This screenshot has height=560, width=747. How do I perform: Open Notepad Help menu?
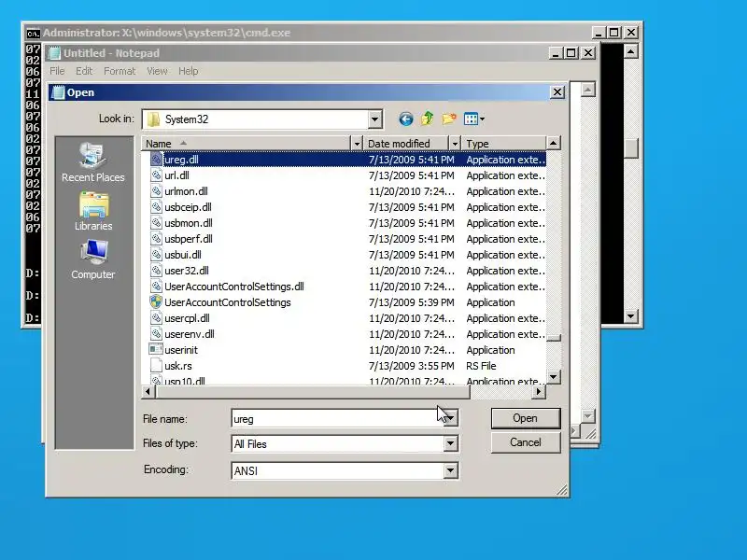tap(189, 71)
